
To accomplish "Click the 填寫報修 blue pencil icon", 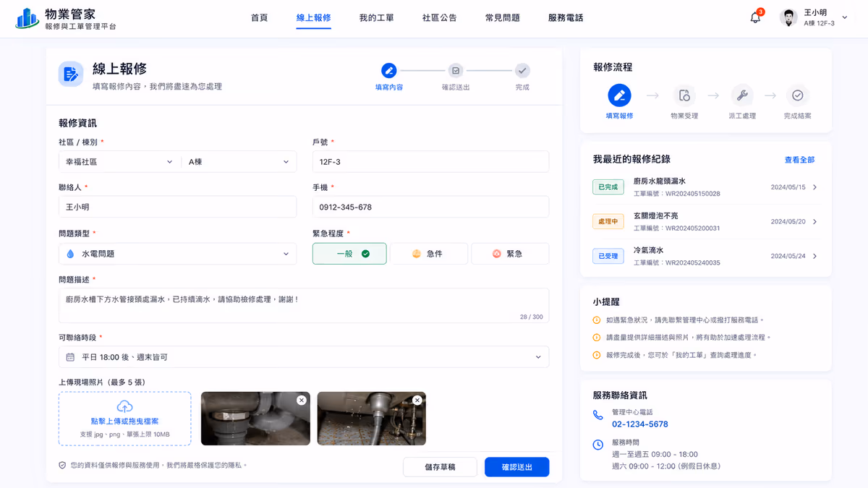I will coord(619,95).
